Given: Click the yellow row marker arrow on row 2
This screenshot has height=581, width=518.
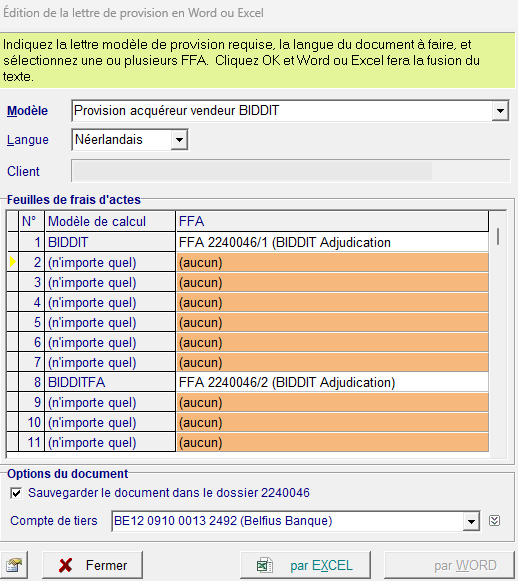Looking at the screenshot, I should [x=13, y=262].
